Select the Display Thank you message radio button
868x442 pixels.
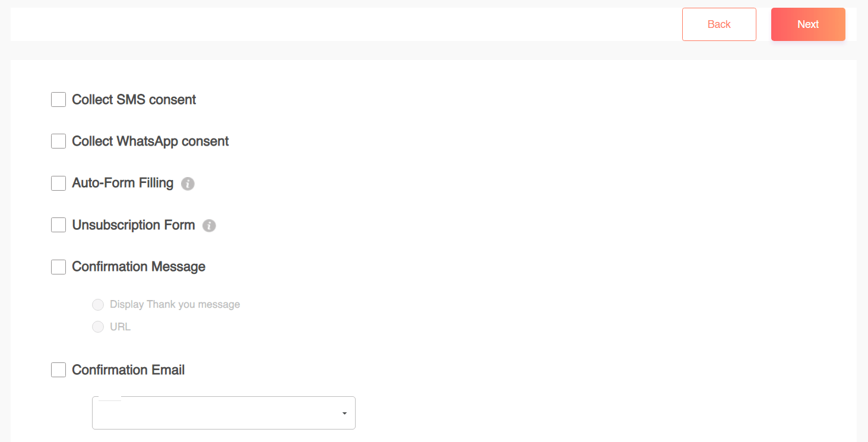click(x=98, y=304)
